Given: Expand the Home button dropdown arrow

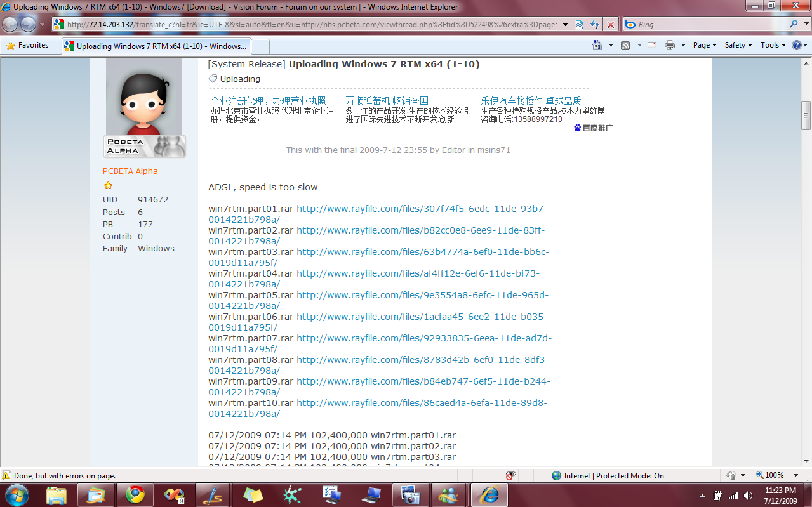Looking at the screenshot, I should [611, 45].
